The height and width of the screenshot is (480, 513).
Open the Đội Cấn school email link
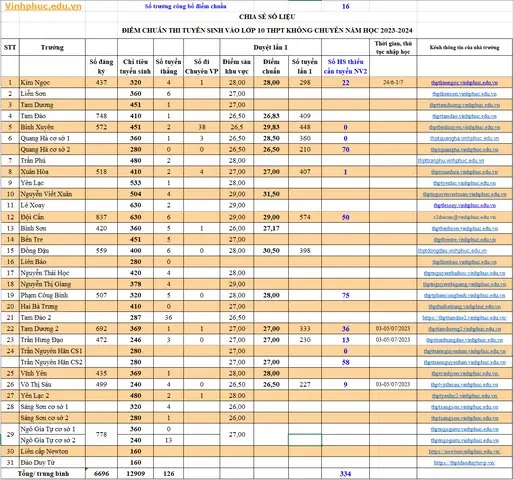[464, 217]
